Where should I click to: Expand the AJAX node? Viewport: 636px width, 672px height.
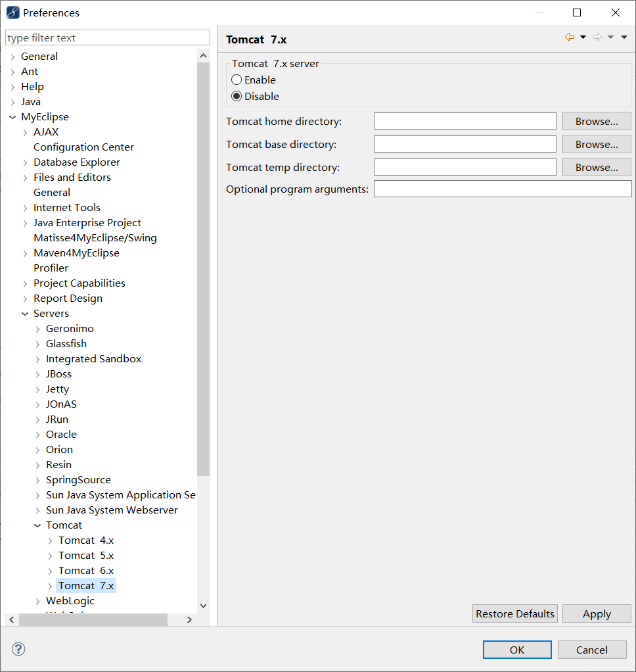[25, 132]
